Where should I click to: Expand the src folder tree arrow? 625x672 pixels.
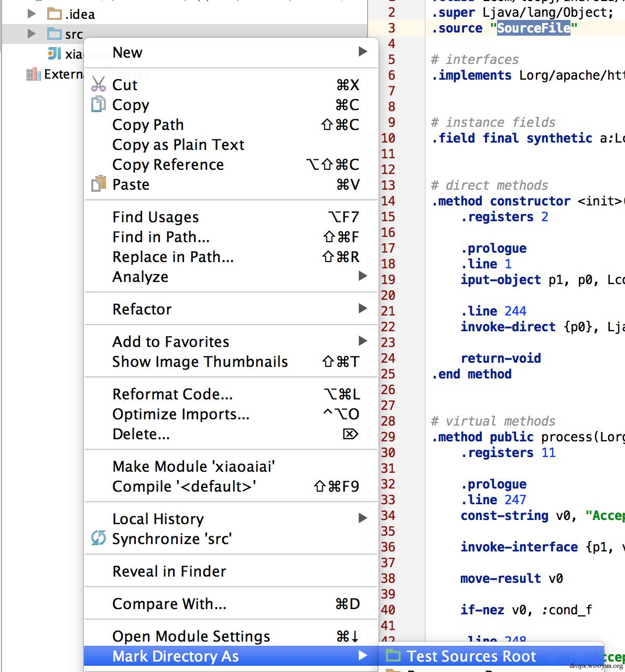click(31, 34)
